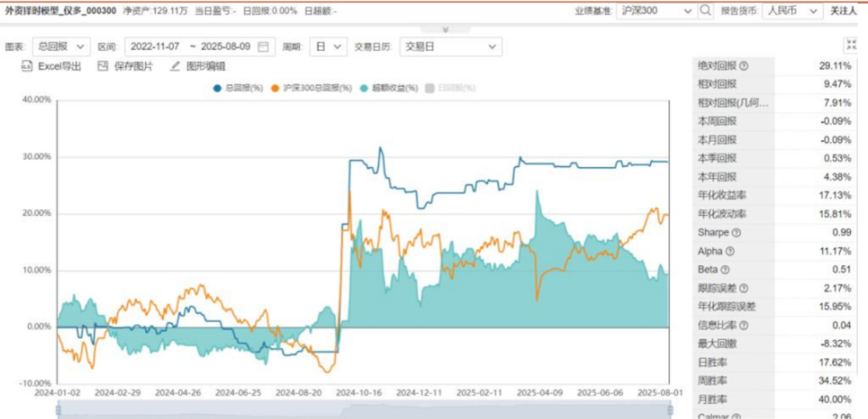
Task: Click the fullscreen expand icon above stats panel
Action: pos(850,45)
